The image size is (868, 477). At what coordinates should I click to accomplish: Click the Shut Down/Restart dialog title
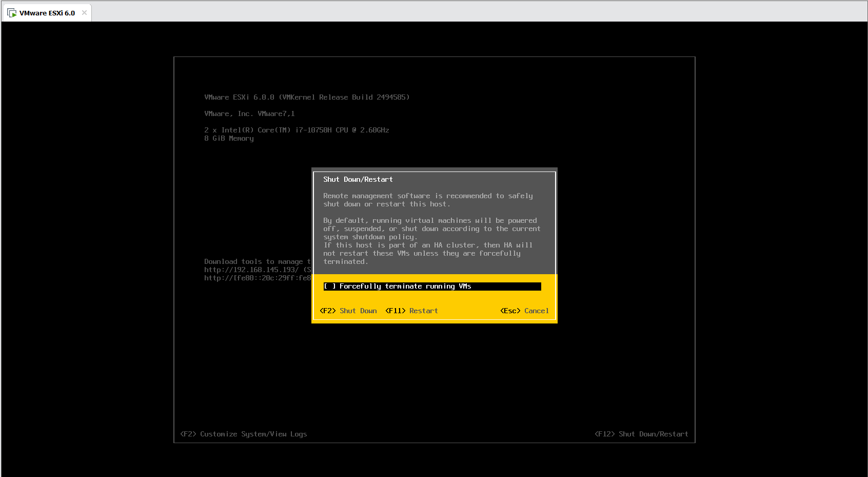click(358, 180)
